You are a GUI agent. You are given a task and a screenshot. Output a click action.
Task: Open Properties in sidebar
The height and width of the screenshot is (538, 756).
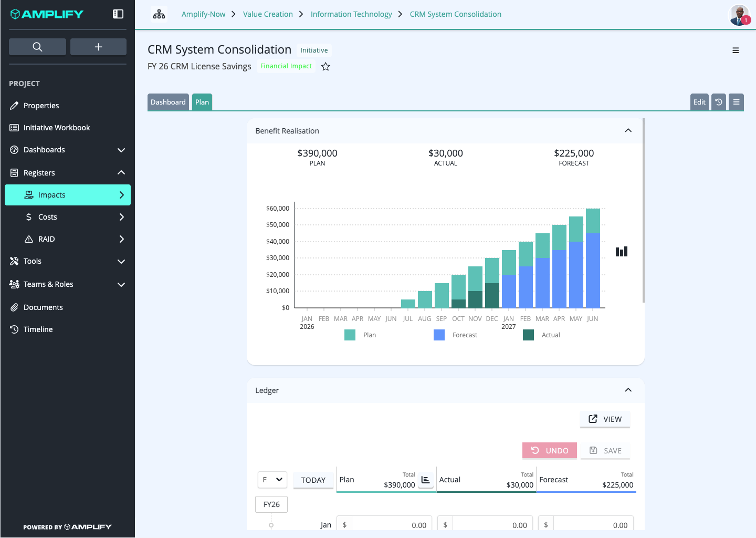68,106
